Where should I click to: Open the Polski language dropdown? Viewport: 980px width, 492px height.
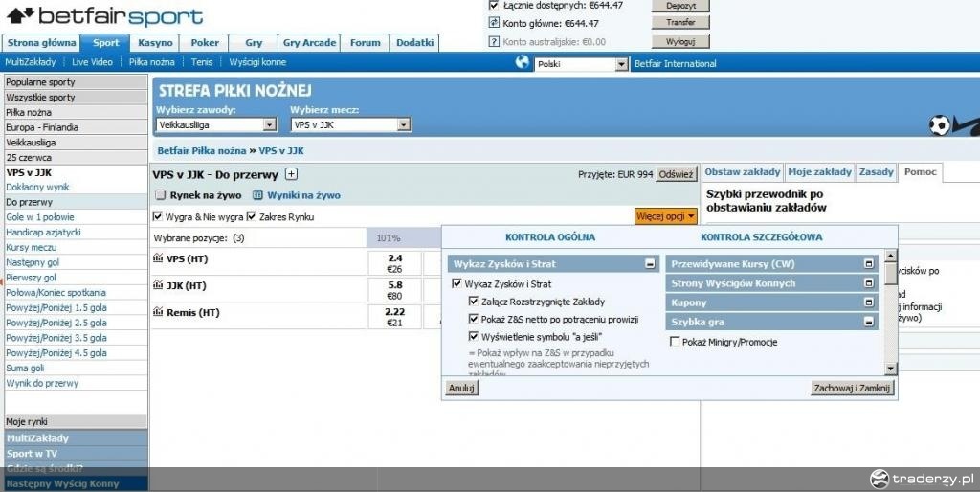pos(581,64)
